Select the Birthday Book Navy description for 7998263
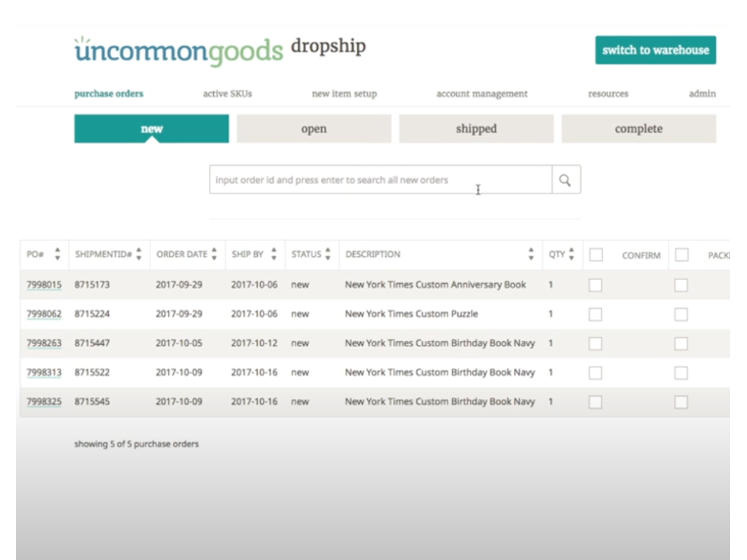This screenshot has height=560, width=747. click(x=440, y=343)
